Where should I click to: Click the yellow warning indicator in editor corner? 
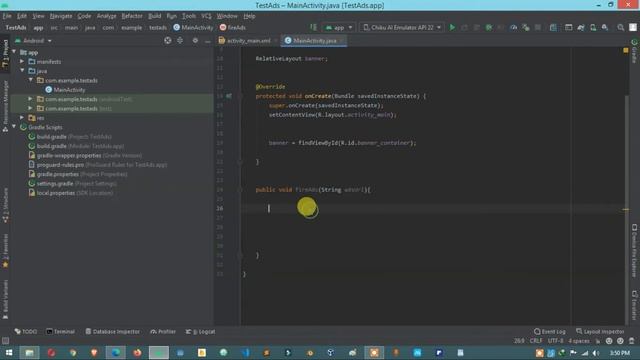click(626, 50)
